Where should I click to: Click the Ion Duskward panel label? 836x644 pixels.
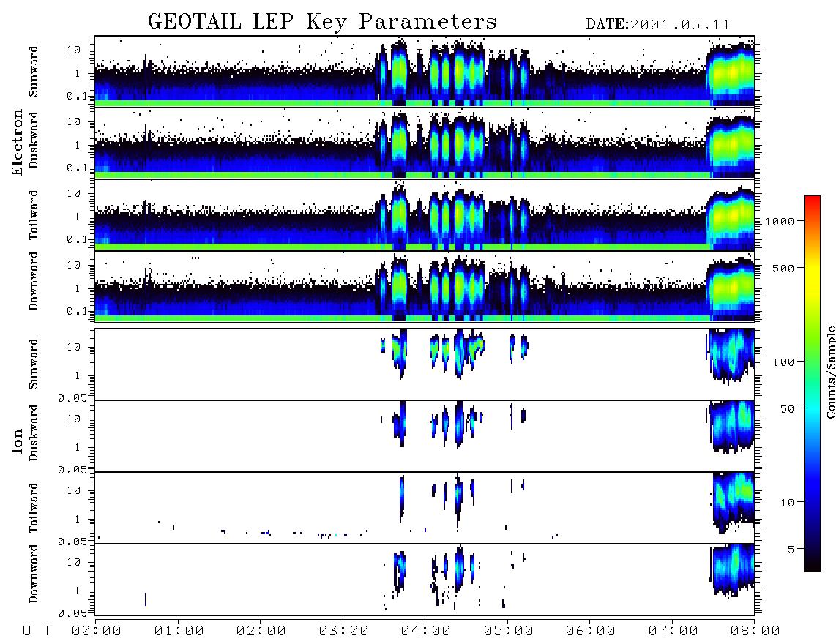pos(34,433)
